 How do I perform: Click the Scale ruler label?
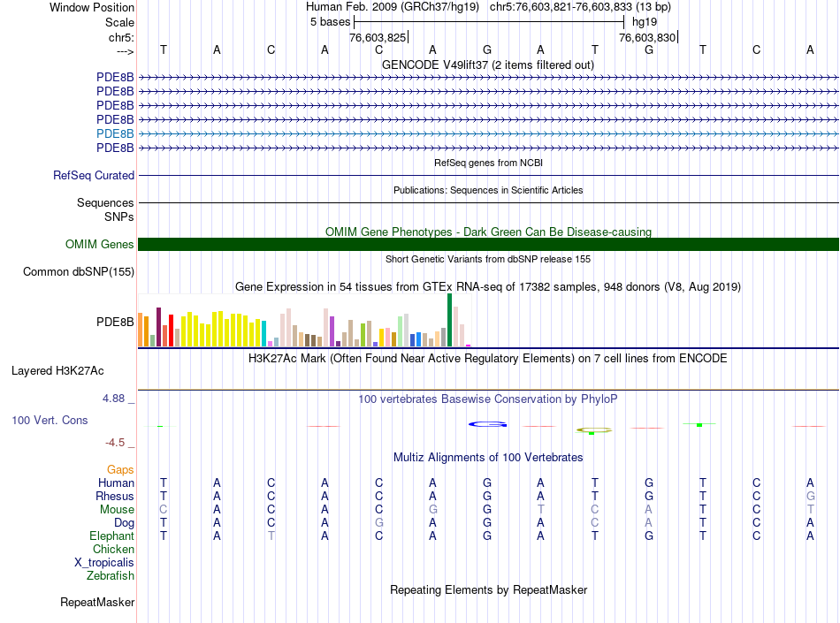(x=119, y=22)
